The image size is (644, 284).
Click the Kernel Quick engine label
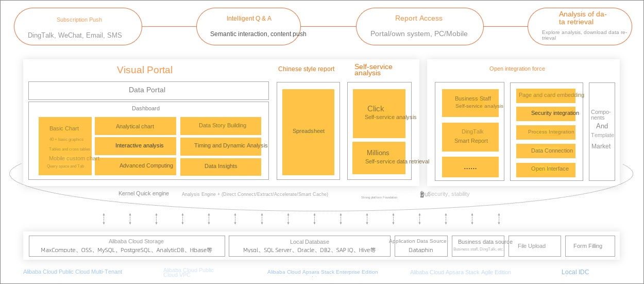click(144, 193)
